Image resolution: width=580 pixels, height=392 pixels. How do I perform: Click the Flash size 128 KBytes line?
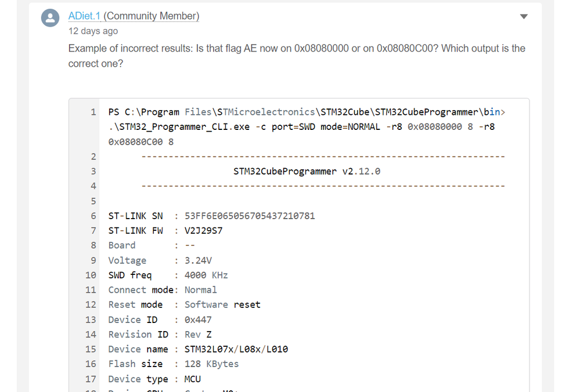tap(174, 364)
